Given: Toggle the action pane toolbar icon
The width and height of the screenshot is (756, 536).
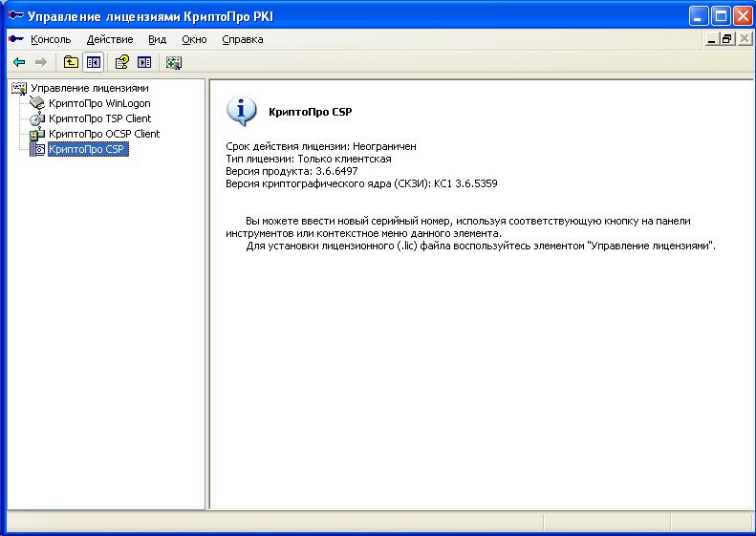Looking at the screenshot, I should click(x=144, y=62).
